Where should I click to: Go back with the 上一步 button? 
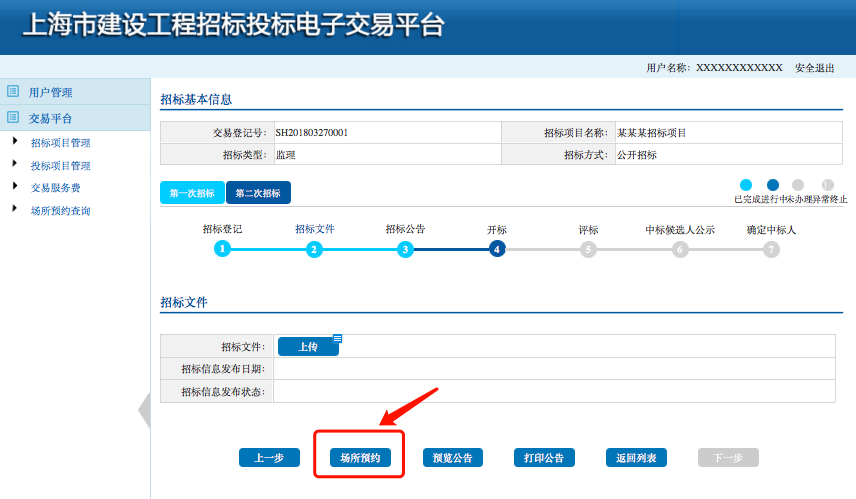[269, 458]
